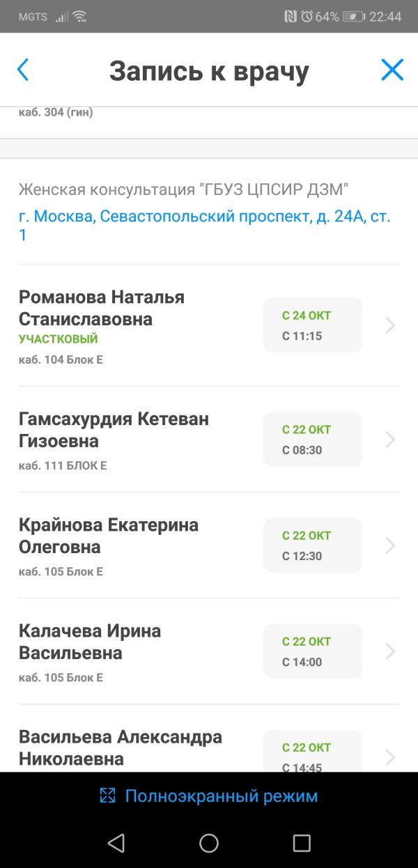Expand Гамсахурдия Кетеван Гизоевна chevron
This screenshot has height=868, width=418.
390,440
